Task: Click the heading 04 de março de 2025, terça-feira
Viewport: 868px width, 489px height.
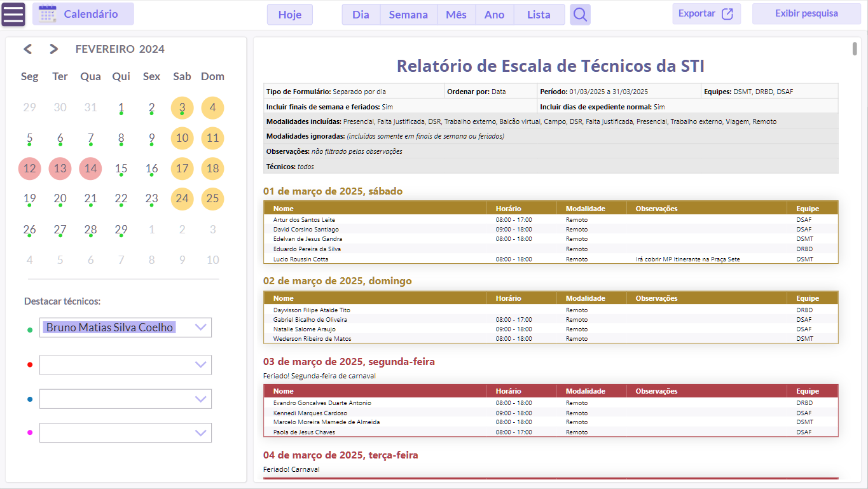Action: [x=340, y=455]
